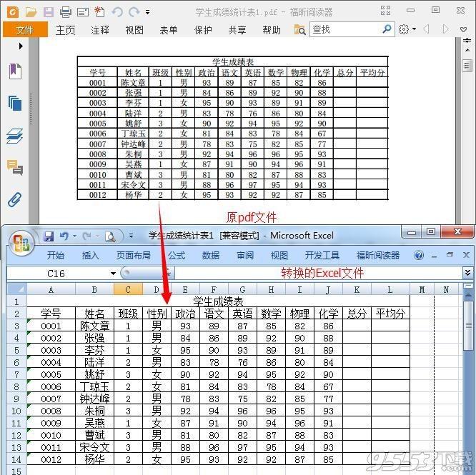Expand the Foxit navigation panel arrow

[21, 46]
